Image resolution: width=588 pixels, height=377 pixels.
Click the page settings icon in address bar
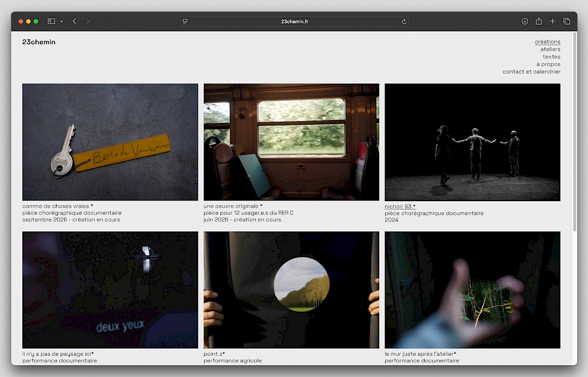tap(185, 21)
